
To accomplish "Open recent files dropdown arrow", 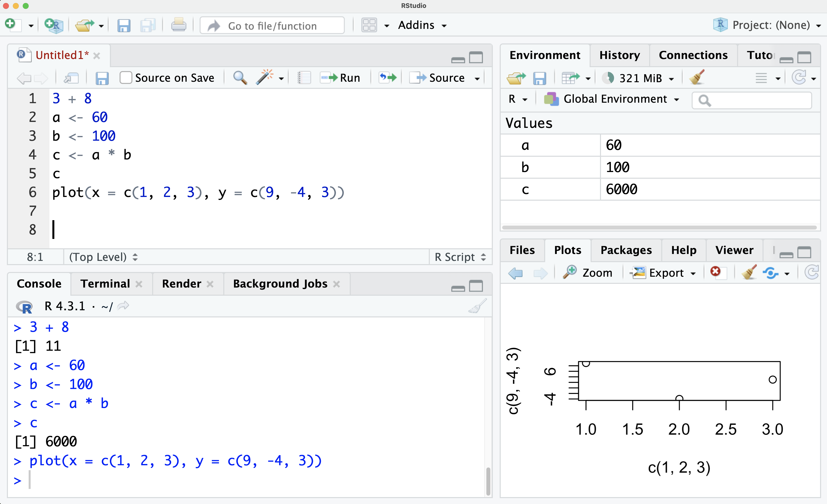I will (x=101, y=26).
